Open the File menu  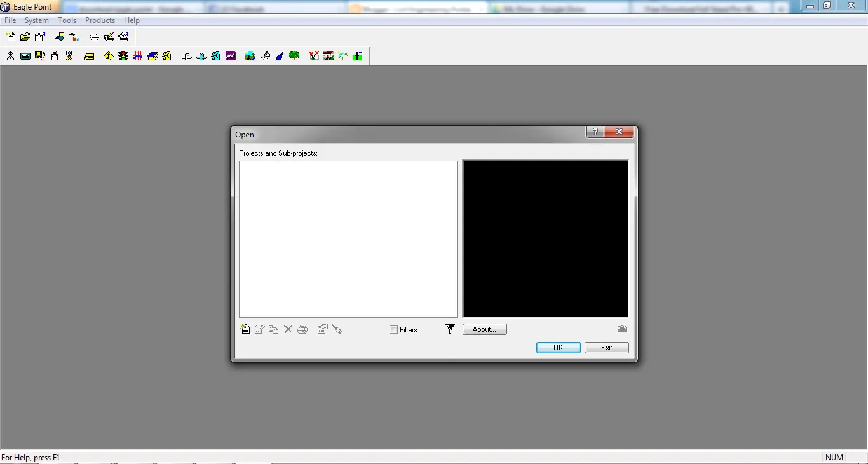pyautogui.click(x=10, y=20)
